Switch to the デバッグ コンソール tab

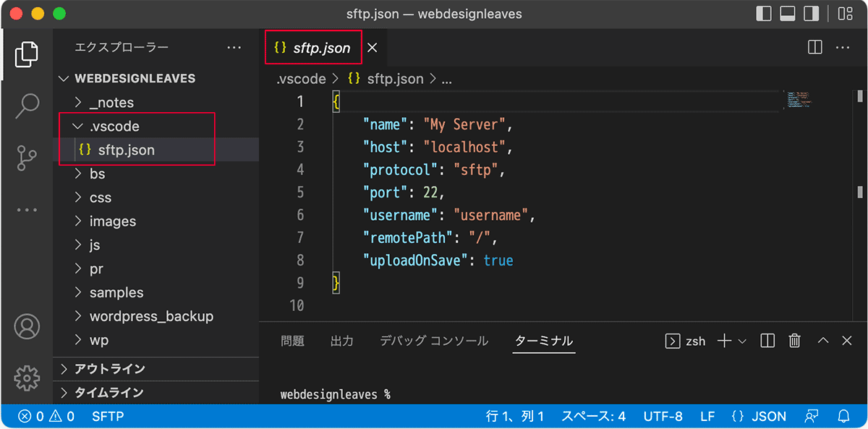[x=434, y=341]
